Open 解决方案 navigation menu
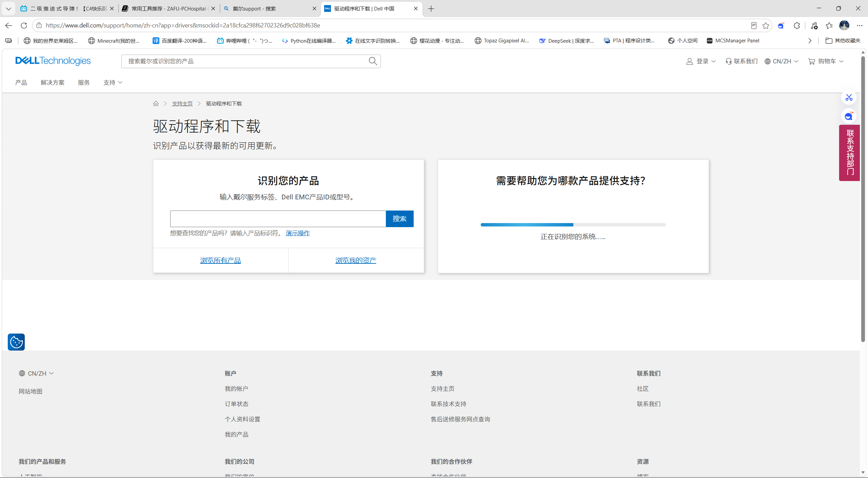 pos(52,82)
